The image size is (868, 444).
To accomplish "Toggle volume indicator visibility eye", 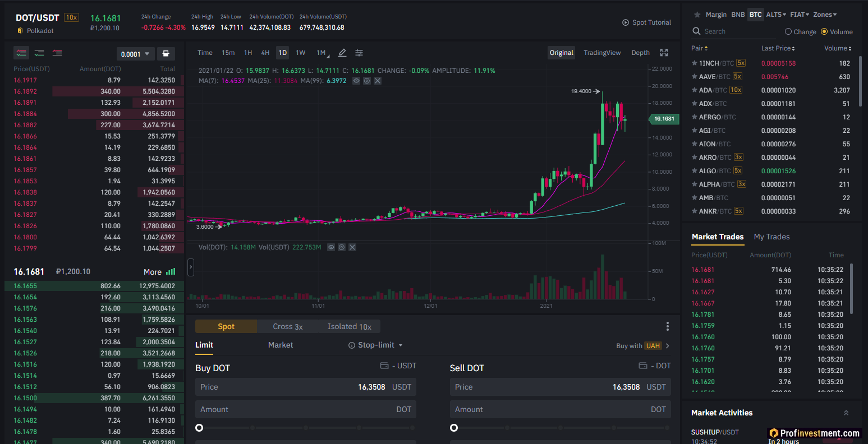I will (x=331, y=247).
